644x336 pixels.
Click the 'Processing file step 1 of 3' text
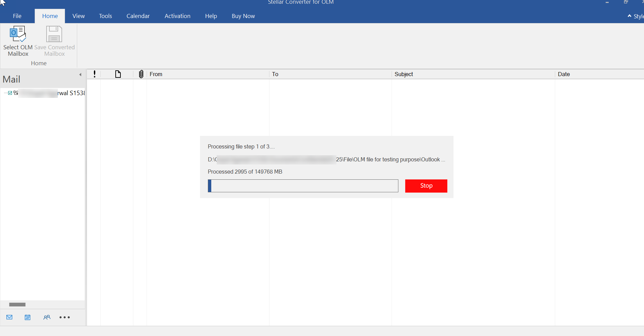point(241,146)
